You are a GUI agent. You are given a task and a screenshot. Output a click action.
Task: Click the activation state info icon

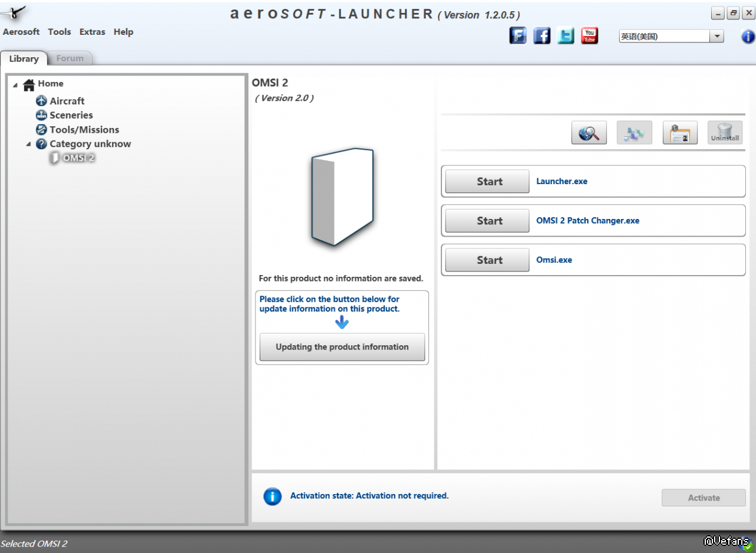pyautogui.click(x=272, y=497)
